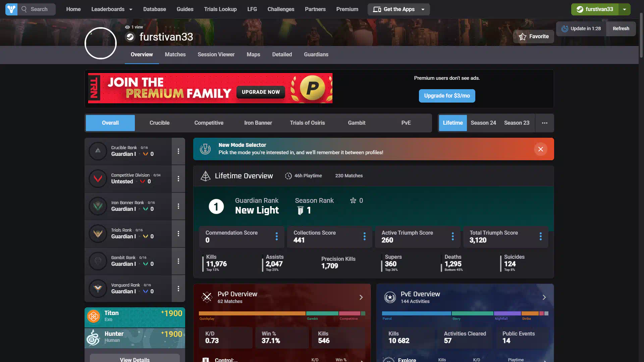Open Collections Score options menu

(365, 236)
